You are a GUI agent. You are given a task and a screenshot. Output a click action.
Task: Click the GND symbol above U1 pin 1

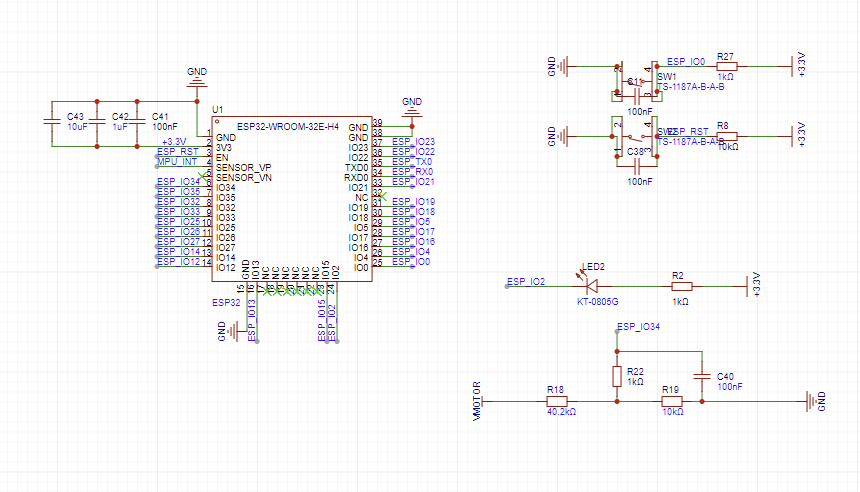pyautogui.click(x=197, y=82)
